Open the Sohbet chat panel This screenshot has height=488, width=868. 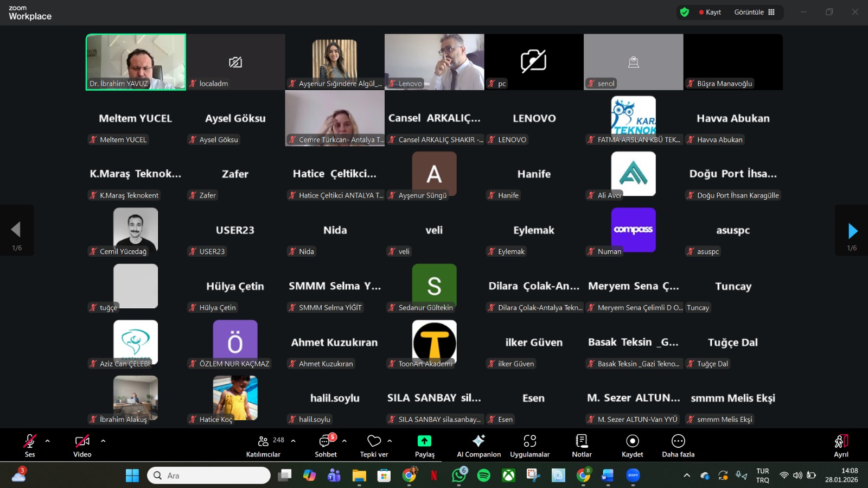[325, 446]
